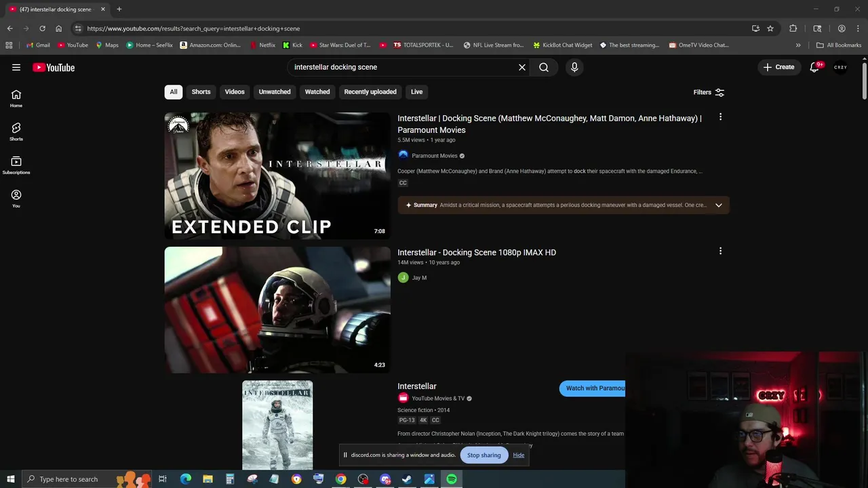Visit the Paramount Movies channel
The image size is (868, 488).
[435, 156]
